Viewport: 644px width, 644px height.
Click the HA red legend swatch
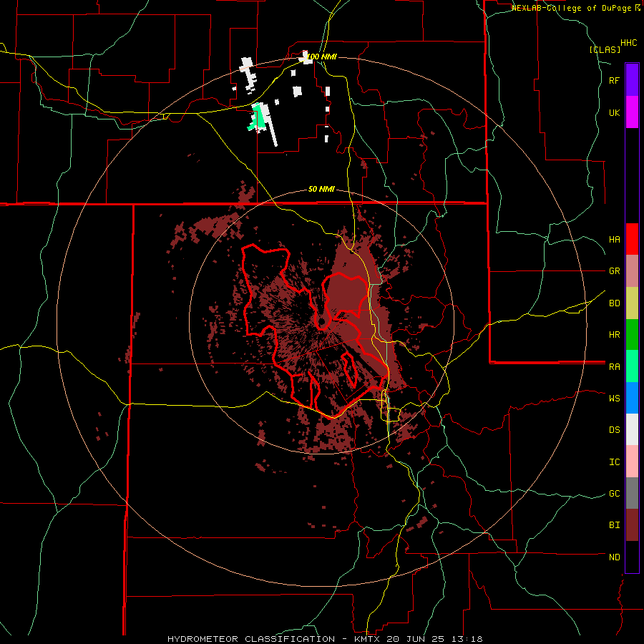click(632, 239)
